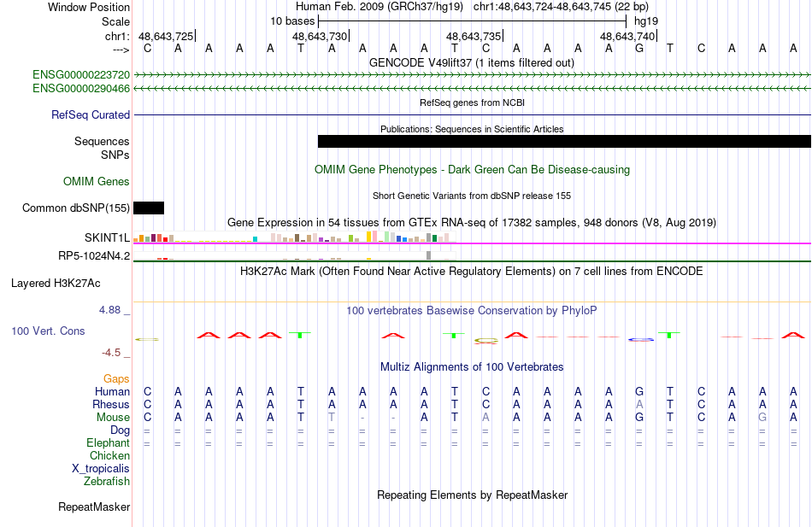Screen dimensions: 812x527
Task: Click the first C base in the ruler
Action: pos(148,49)
